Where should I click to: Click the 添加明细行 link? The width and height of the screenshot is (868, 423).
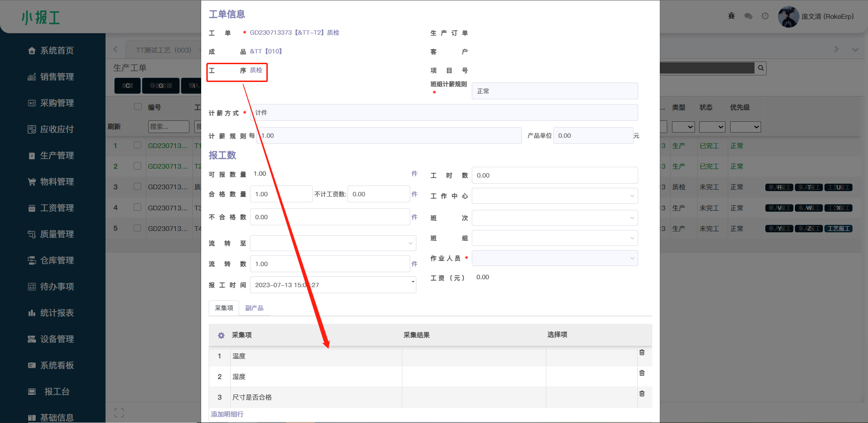(x=227, y=414)
